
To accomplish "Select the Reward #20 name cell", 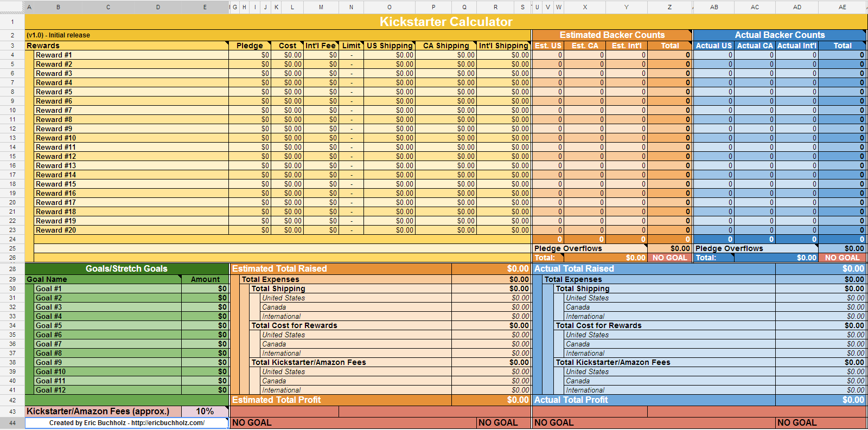I will (x=131, y=230).
